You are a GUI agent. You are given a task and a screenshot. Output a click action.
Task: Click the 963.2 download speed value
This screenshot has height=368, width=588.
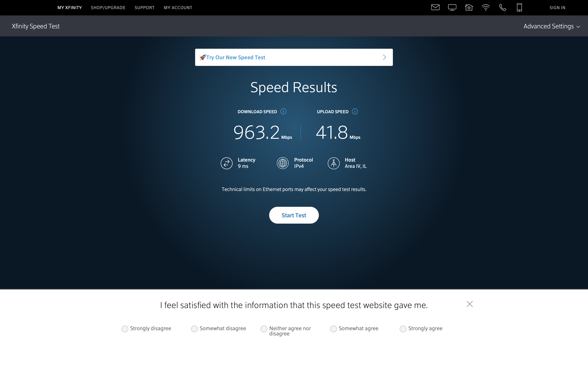point(257,133)
